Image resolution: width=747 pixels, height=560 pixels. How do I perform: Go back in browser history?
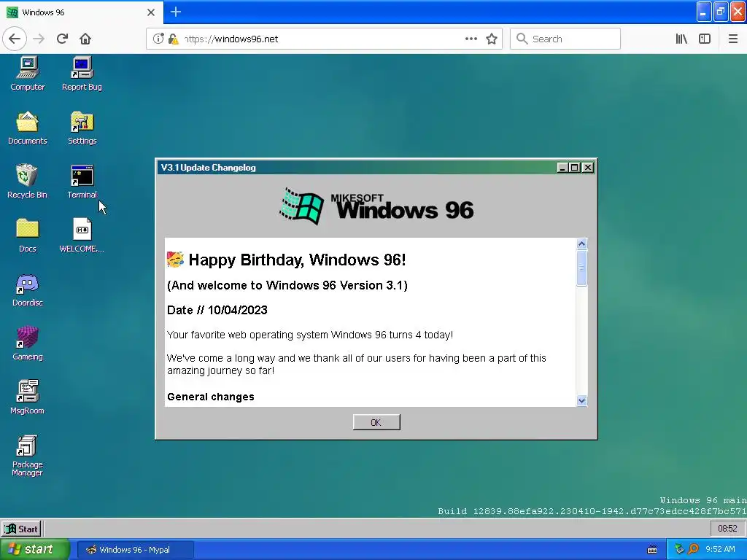point(15,39)
